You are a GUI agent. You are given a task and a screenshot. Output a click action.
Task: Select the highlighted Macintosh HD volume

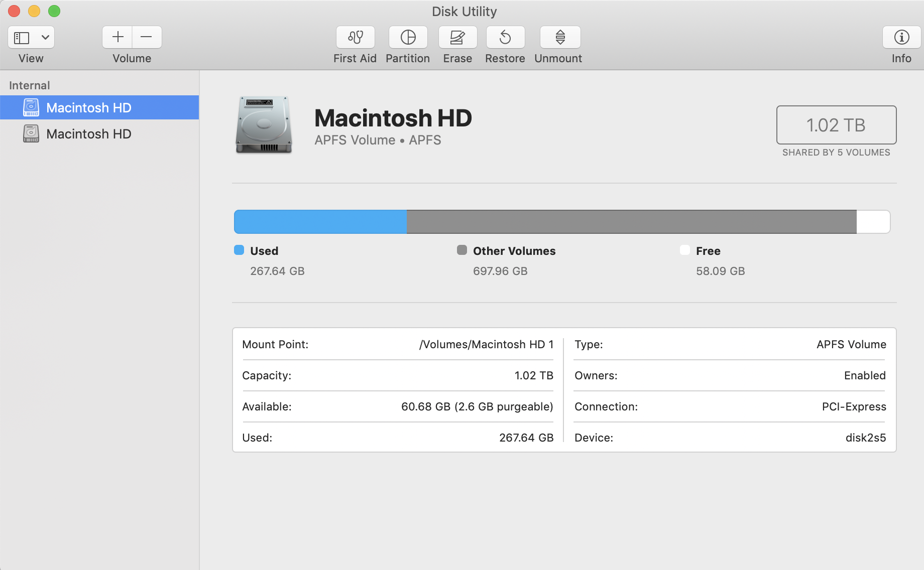click(x=89, y=108)
